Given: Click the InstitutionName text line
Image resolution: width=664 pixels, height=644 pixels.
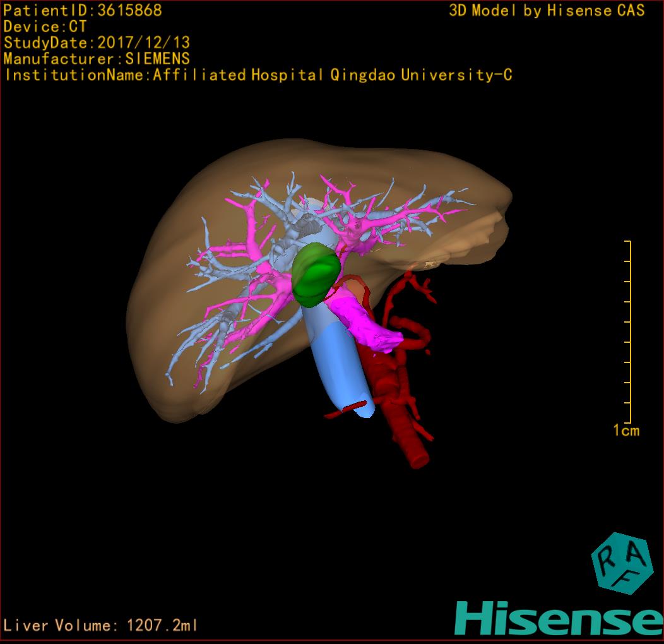Looking at the screenshot, I should [258, 75].
